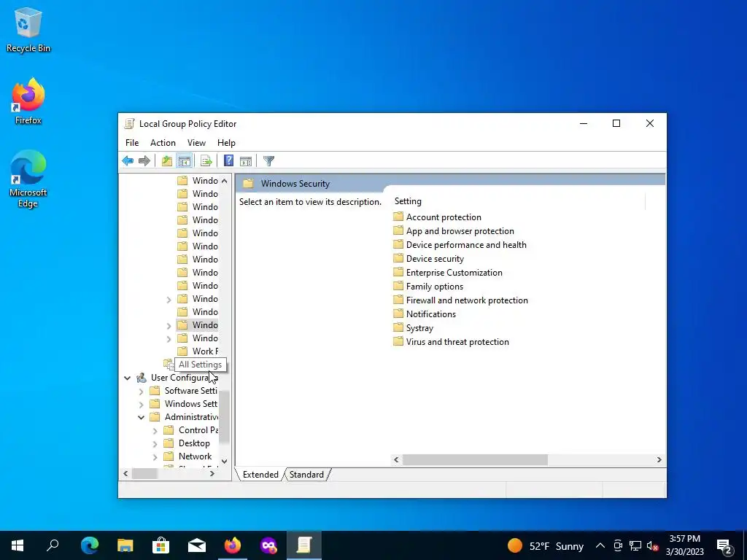
Task: Click the Windows Start button
Action: [18, 545]
